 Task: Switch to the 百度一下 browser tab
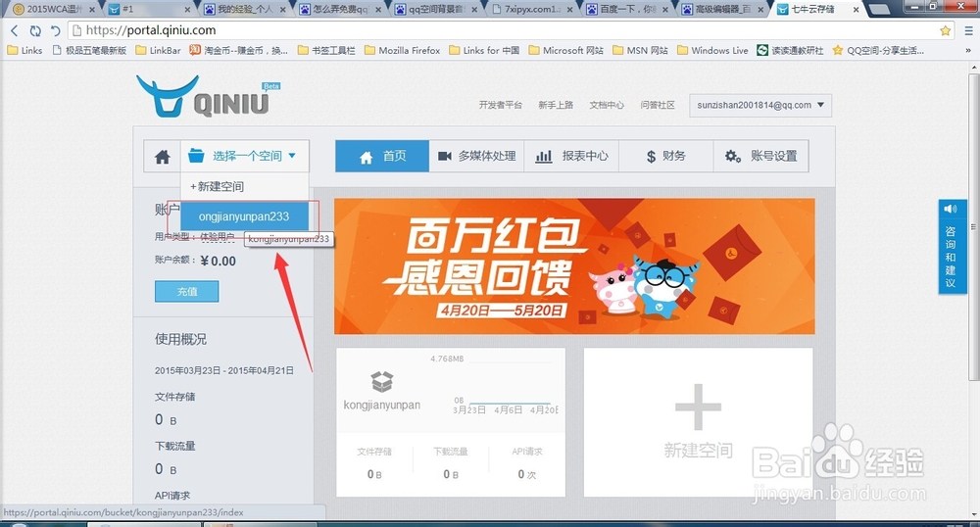[x=627, y=10]
